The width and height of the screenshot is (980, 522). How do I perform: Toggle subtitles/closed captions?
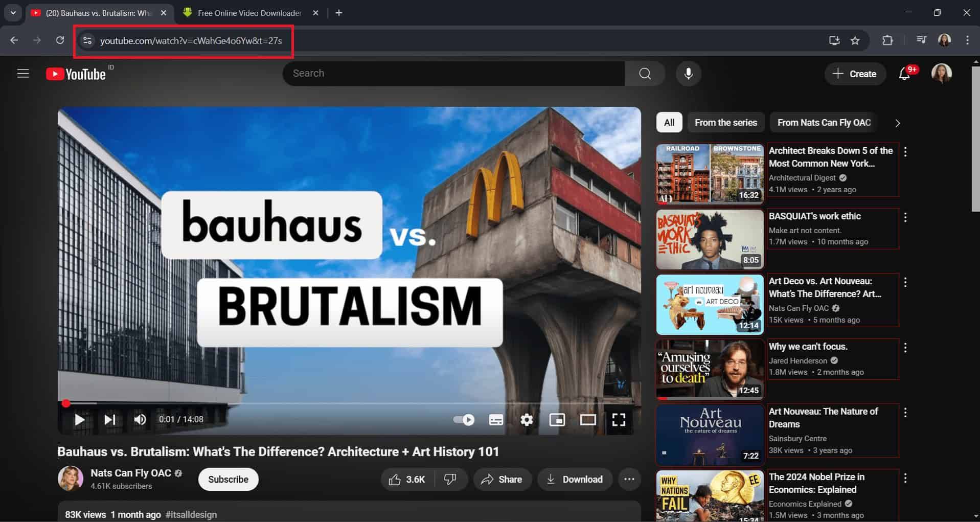point(496,420)
